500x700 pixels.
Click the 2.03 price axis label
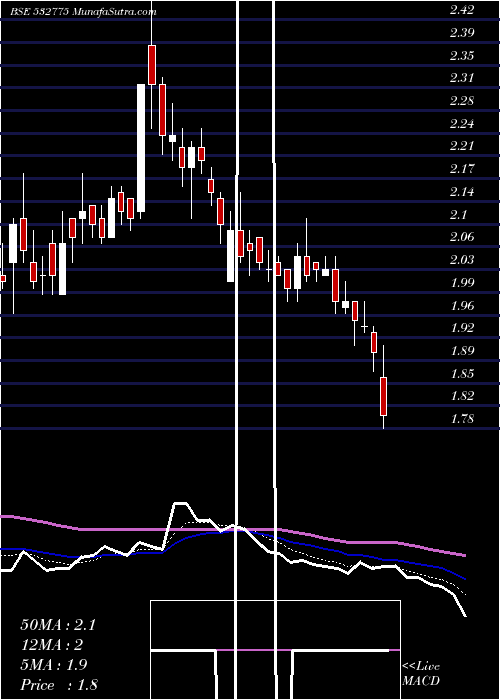tap(462, 260)
